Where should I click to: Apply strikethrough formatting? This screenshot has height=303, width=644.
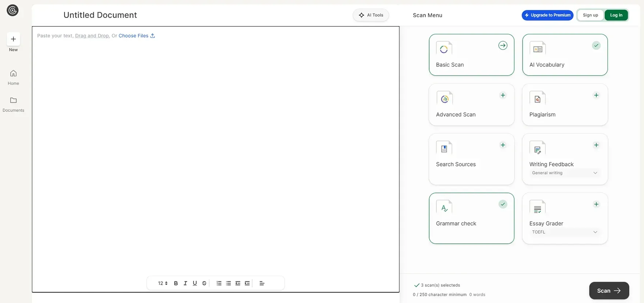pyautogui.click(x=204, y=283)
